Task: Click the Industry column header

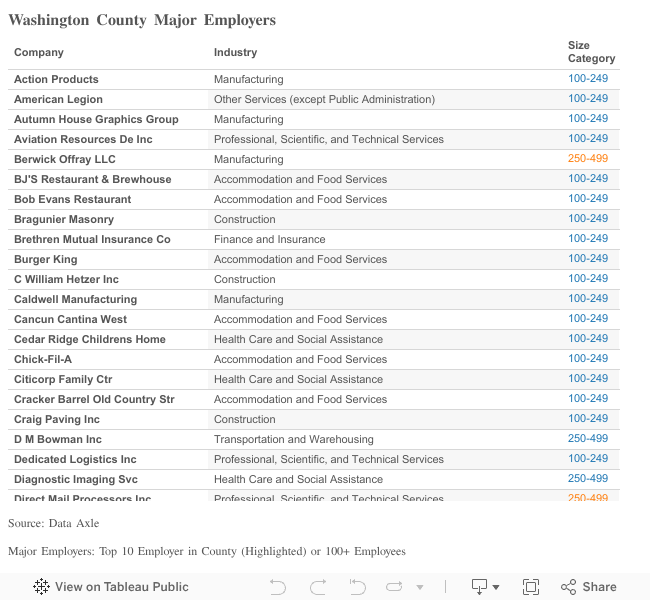Action: [x=235, y=52]
